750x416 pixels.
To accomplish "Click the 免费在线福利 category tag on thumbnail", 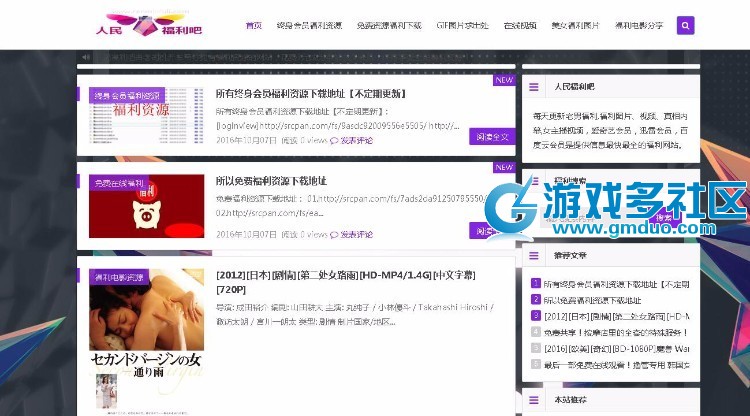I will [119, 183].
